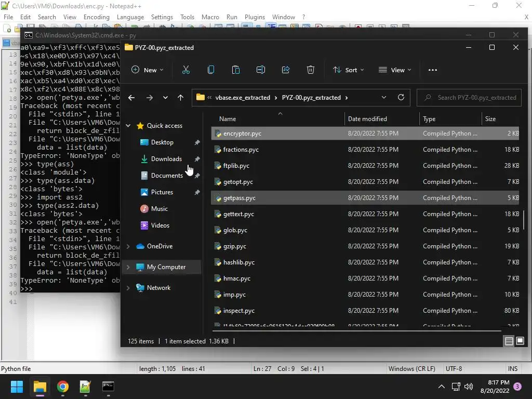
Task: Click the volume speaker tray icon
Action: 469,387
